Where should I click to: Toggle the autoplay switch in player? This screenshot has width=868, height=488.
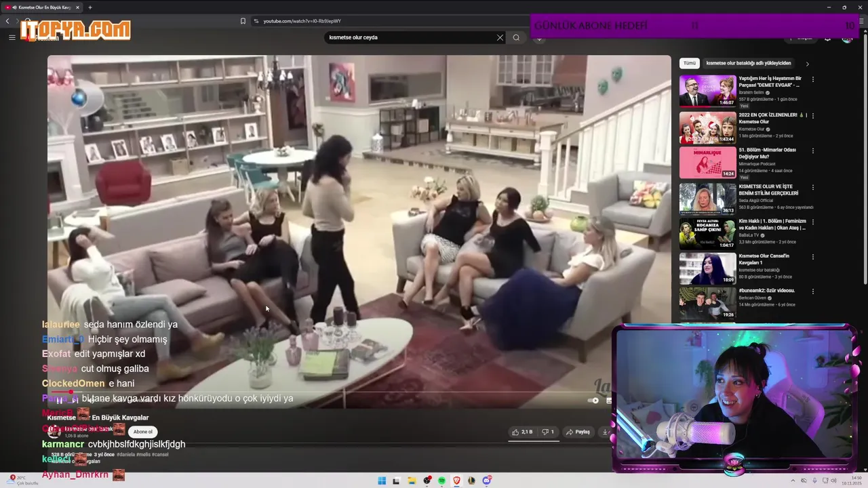593,401
